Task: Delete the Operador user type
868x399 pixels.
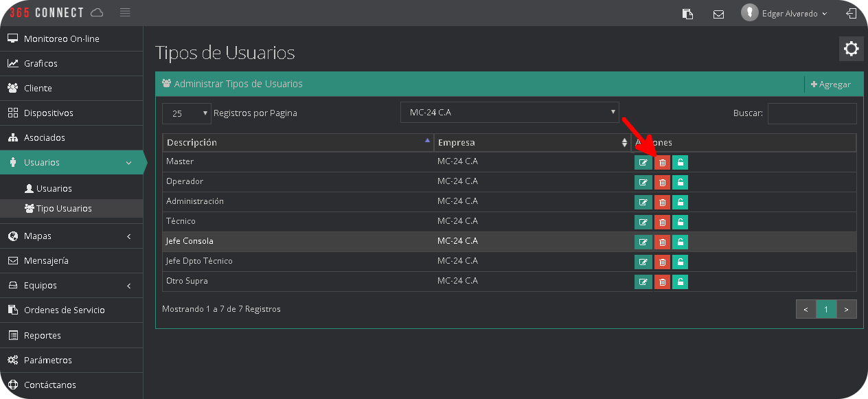Action: 662,183
